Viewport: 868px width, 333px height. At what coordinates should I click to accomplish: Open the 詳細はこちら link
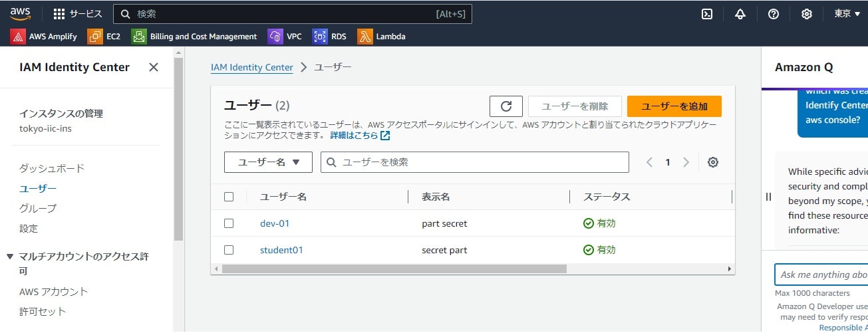coord(354,136)
